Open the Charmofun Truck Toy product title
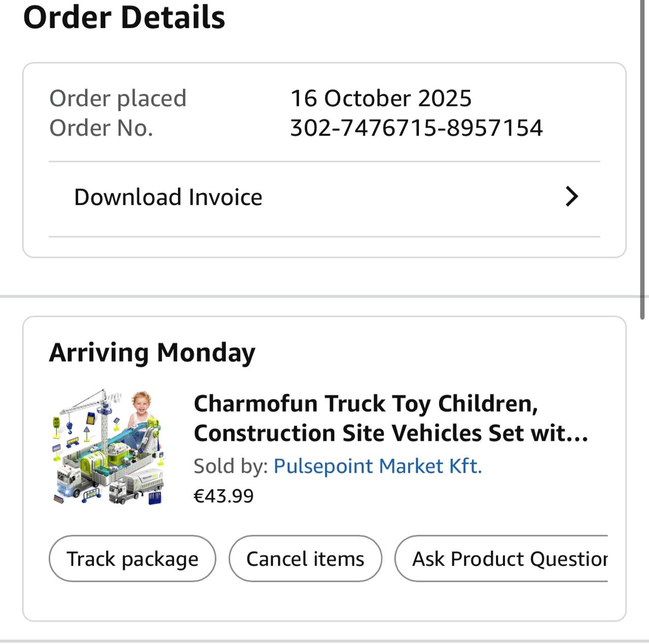Image resolution: width=649 pixels, height=644 pixels. [x=390, y=418]
